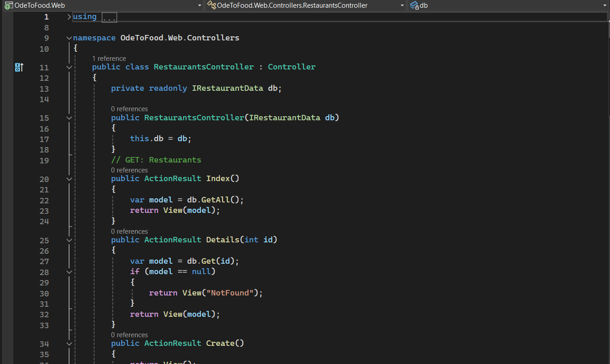This screenshot has height=364, width=610.
Task: Collapse the Index method on line 20
Action: (69, 179)
